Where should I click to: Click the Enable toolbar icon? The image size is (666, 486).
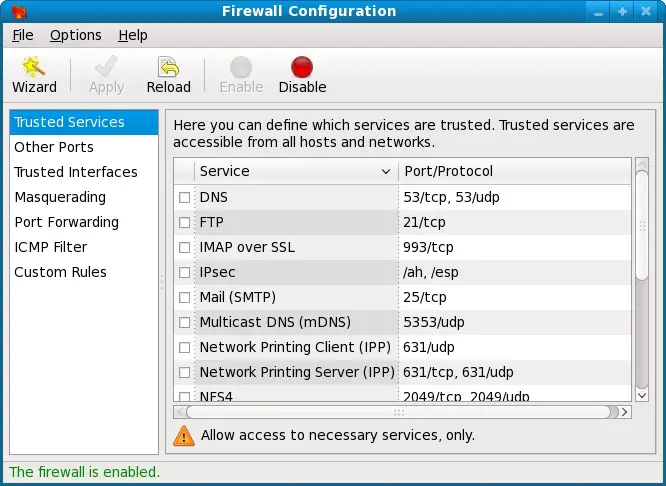point(241,68)
